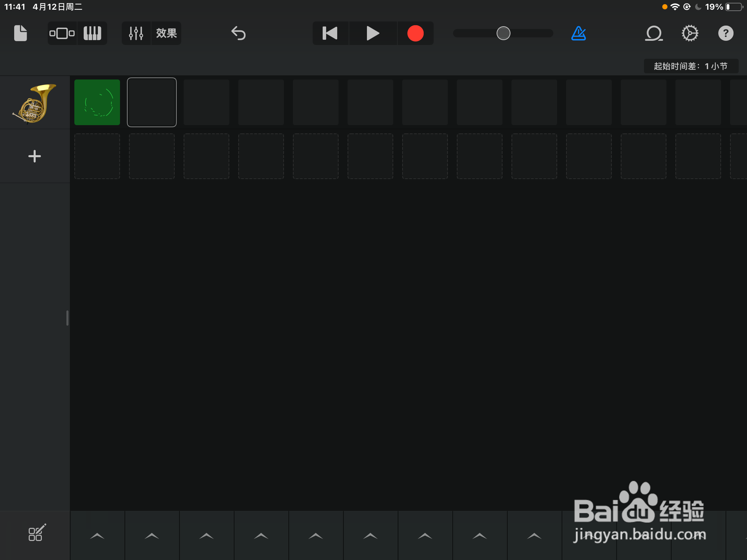Viewport: 747px width, 560px height.
Task: Tap the French horn track icon
Action: [35, 102]
